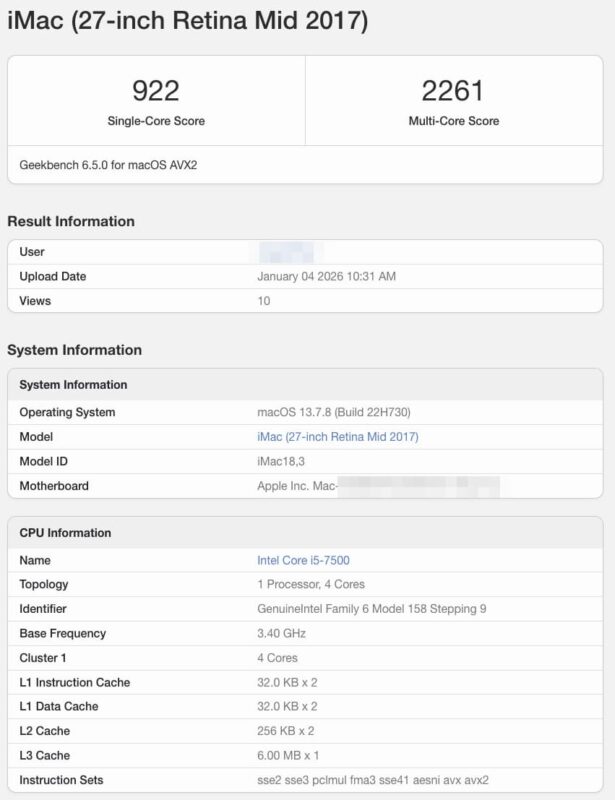Viewport: 615px width, 800px height.
Task: Click the 3.40 GHz base frequency value
Action: pos(281,634)
